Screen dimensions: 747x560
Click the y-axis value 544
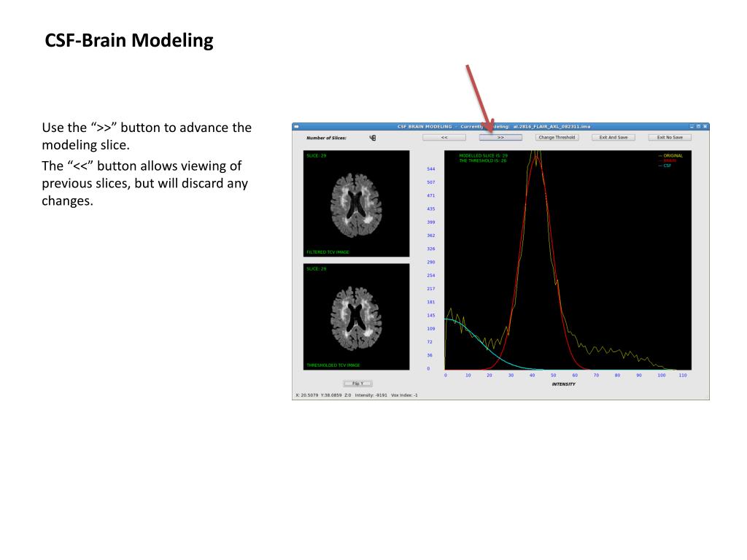[x=430, y=169]
